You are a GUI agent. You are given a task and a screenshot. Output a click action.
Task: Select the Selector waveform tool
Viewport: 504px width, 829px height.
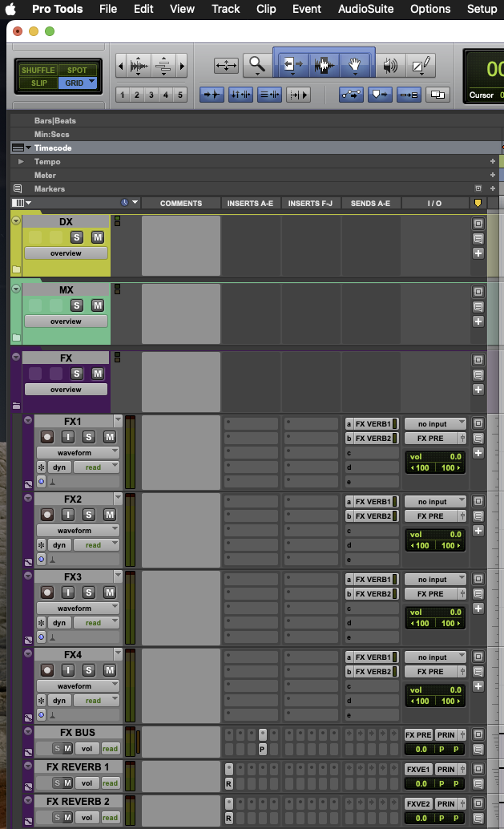[324, 65]
